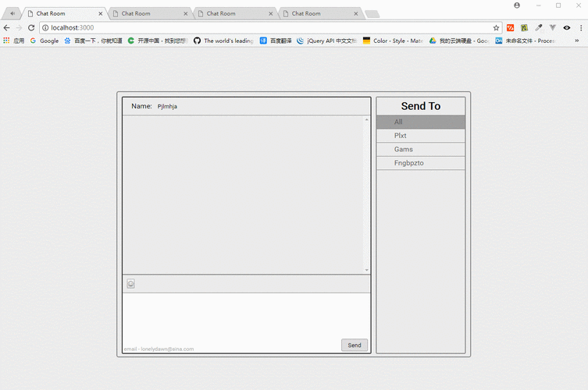Click the chat scrollbar down arrow
The image size is (588, 390).
[x=367, y=270]
